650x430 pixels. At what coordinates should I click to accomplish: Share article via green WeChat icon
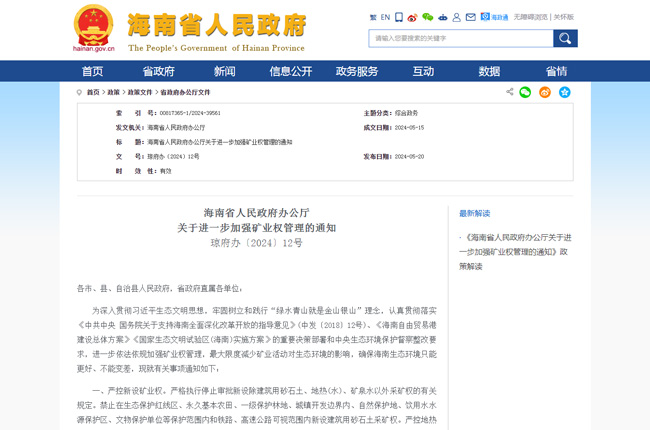coord(525,92)
